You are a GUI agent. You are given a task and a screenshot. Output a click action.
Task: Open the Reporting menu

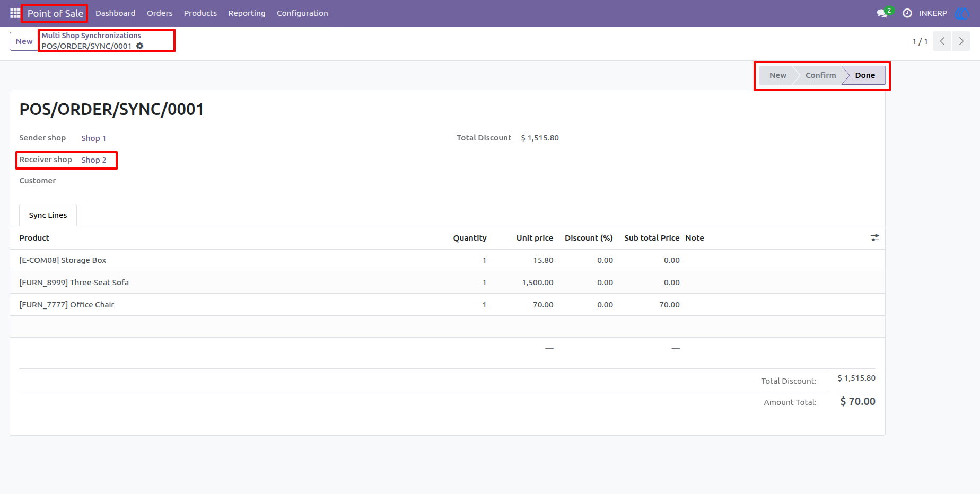(x=247, y=13)
